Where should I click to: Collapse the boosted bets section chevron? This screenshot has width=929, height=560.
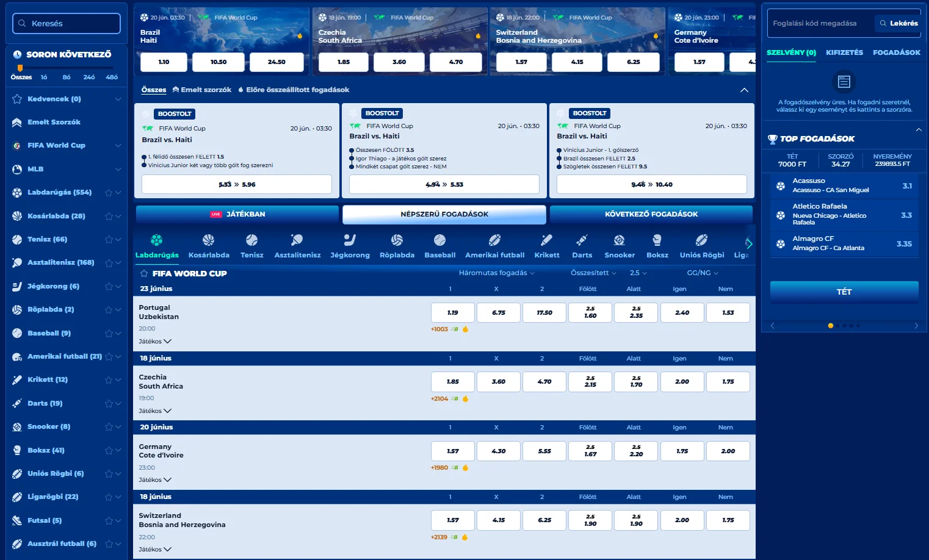(744, 90)
